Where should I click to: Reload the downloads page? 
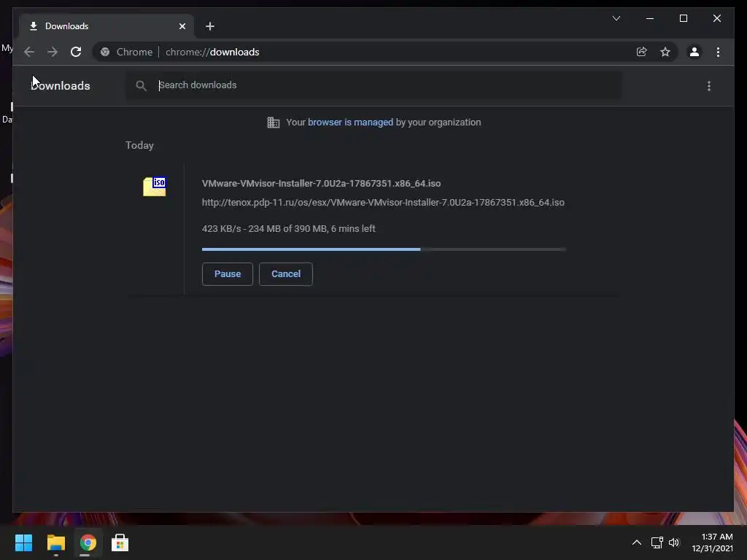tap(76, 52)
